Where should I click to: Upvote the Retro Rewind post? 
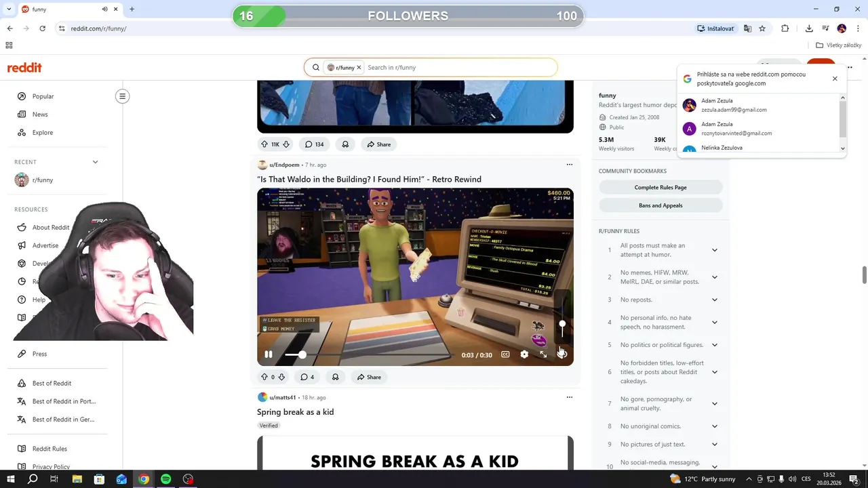(x=264, y=377)
